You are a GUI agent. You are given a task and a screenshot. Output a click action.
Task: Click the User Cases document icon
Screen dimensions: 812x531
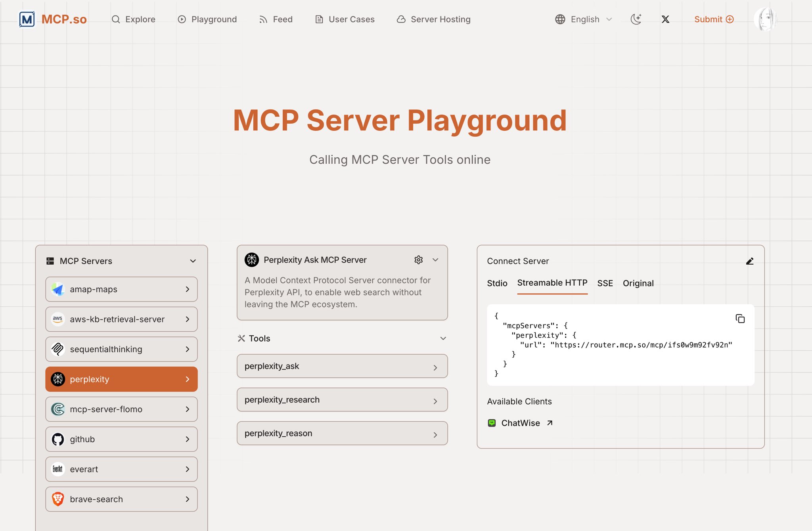(319, 19)
